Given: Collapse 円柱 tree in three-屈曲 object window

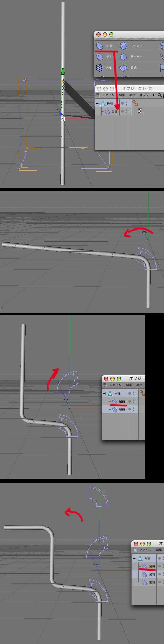Looking at the screenshot, I should pyautogui.click(x=134, y=558).
